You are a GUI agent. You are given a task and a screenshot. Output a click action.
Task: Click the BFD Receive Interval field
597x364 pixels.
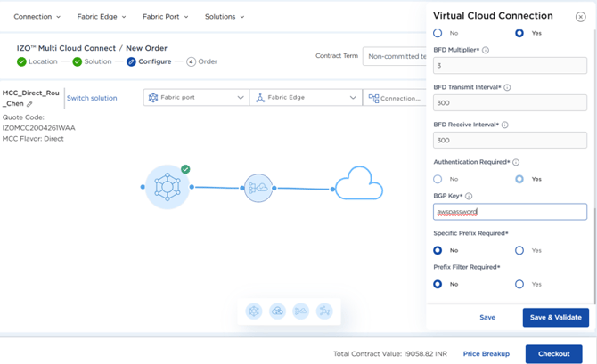[510, 140]
